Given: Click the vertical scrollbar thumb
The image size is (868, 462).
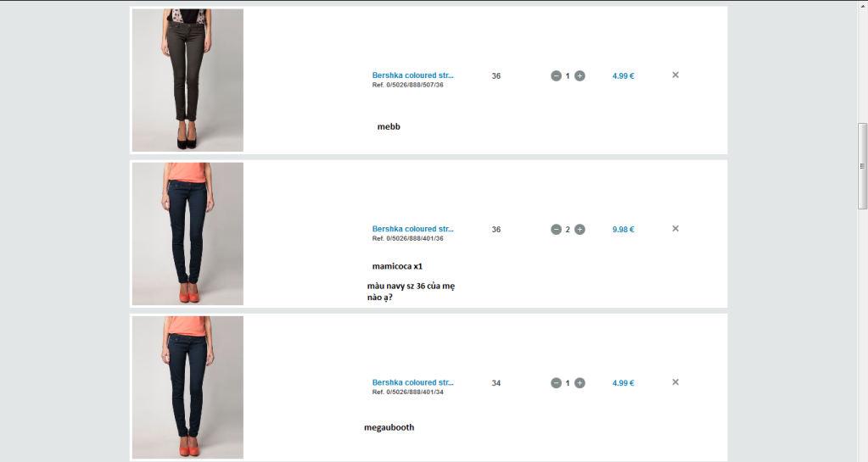Looking at the screenshot, I should (862, 166).
